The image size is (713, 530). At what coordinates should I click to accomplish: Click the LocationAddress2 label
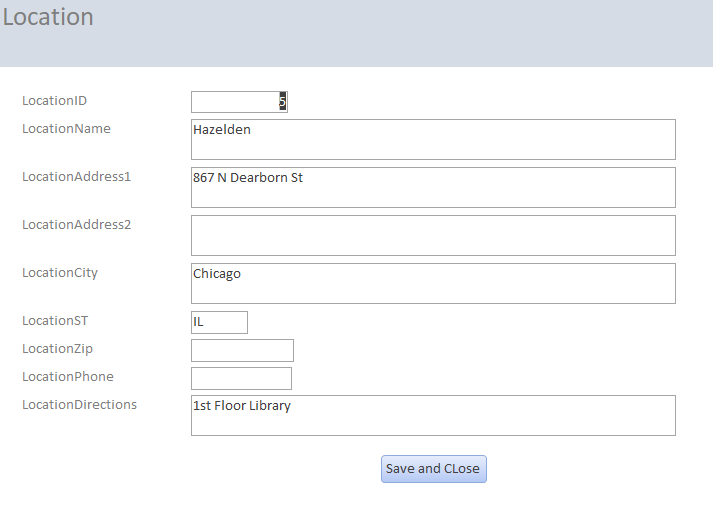pos(77,225)
